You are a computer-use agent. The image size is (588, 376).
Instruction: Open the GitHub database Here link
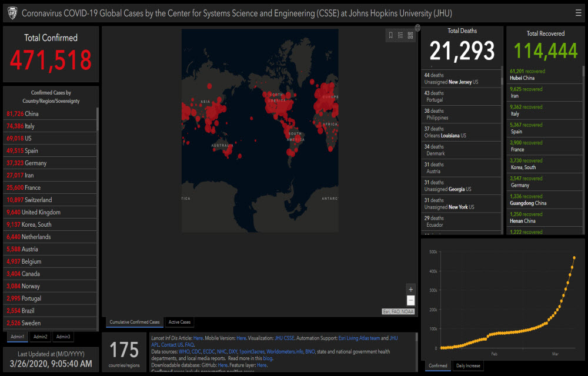[222, 365]
